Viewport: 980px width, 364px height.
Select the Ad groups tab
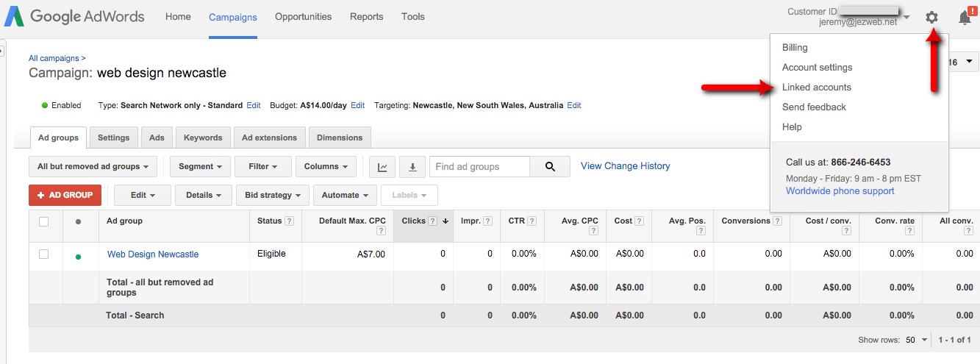(x=58, y=138)
